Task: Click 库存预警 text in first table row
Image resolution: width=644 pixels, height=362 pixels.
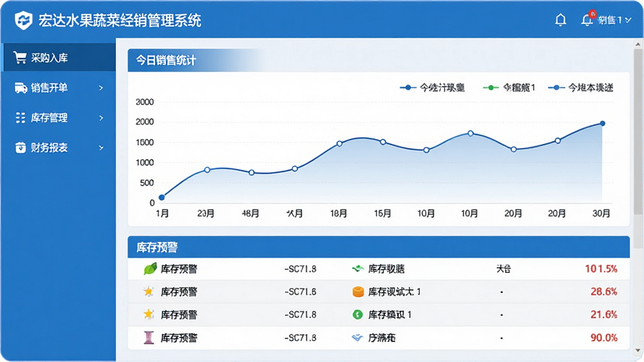Action: pyautogui.click(x=179, y=269)
